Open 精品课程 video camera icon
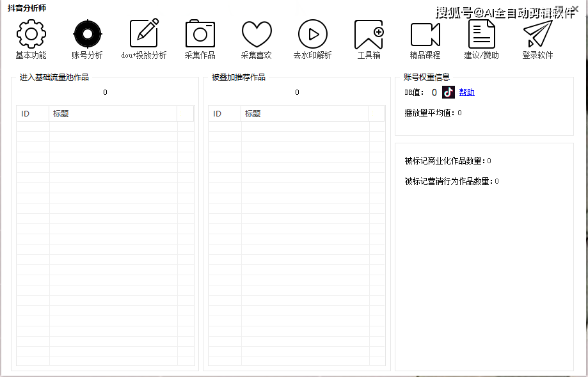588x377 pixels. click(x=425, y=35)
